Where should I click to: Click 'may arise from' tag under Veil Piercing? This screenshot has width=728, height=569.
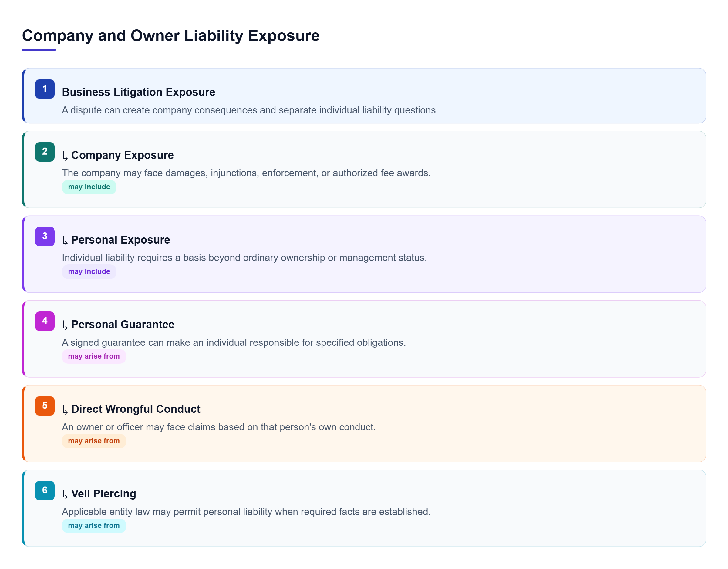tap(94, 526)
